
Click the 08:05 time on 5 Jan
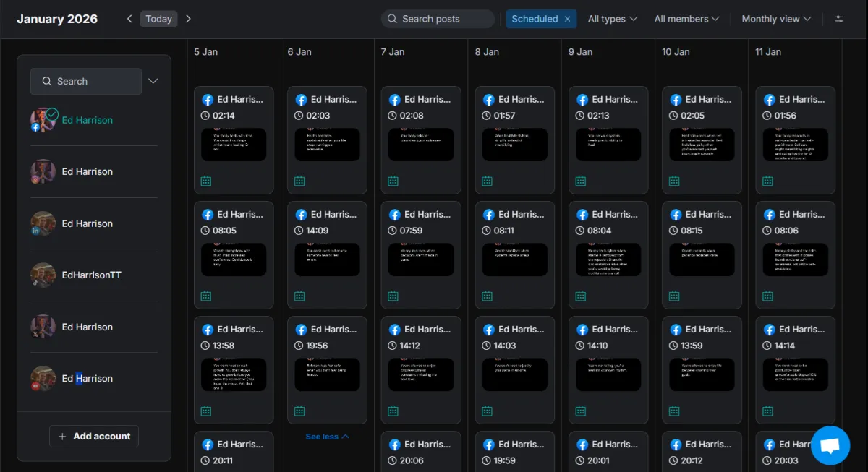[x=224, y=231]
